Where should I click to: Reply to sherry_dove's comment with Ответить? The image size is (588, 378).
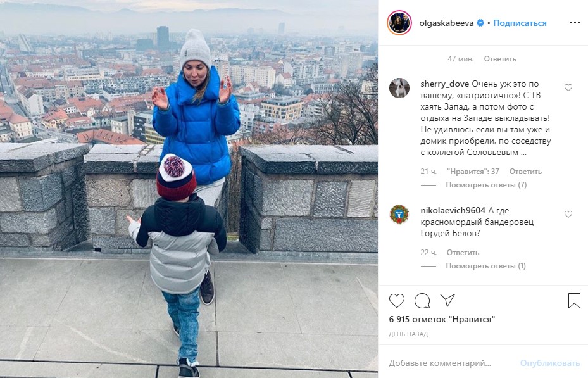coord(525,172)
